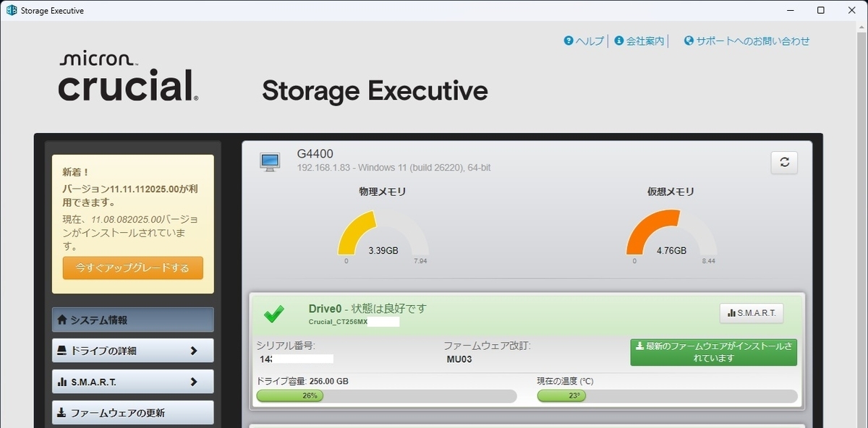
Task: Click the ドライブ容量 26% progress bar
Action: [386, 396]
